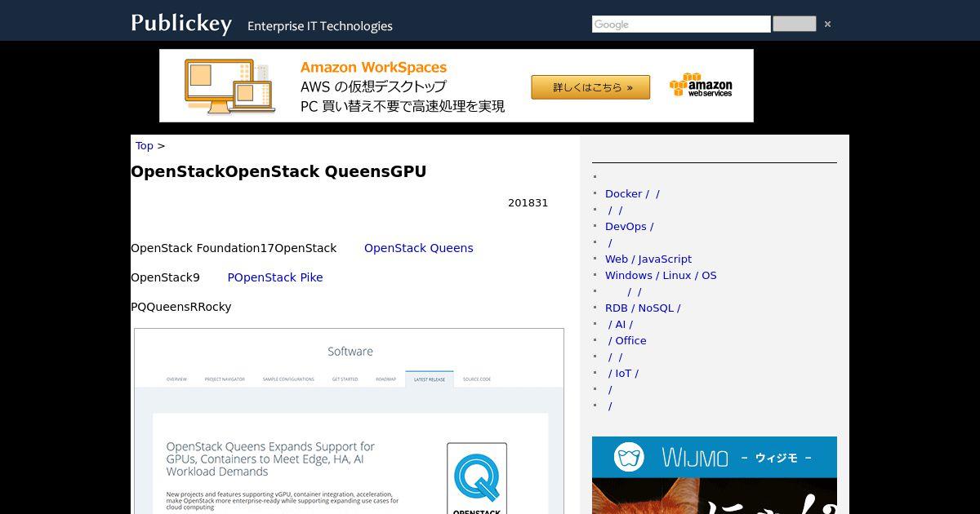Open the Docker category link
Screen dimensions: 980x514
[x=632, y=194]
